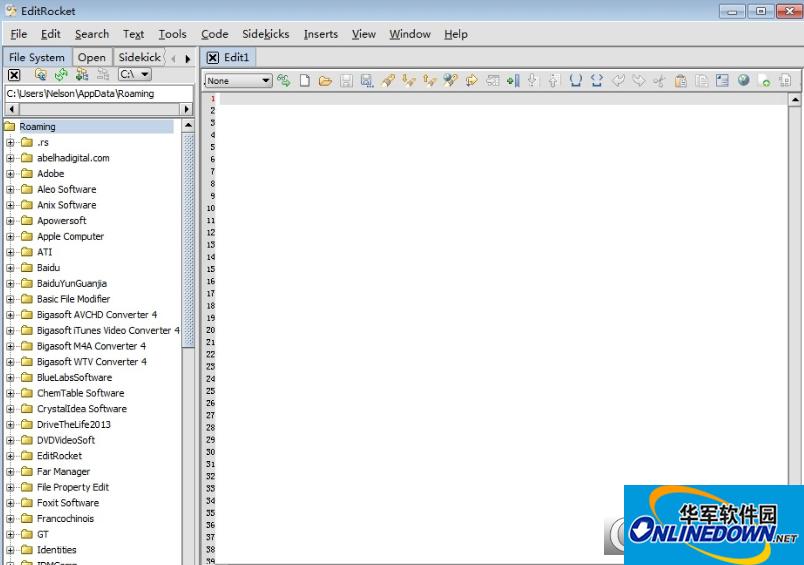Click the Paste clipboard icon

click(681, 81)
